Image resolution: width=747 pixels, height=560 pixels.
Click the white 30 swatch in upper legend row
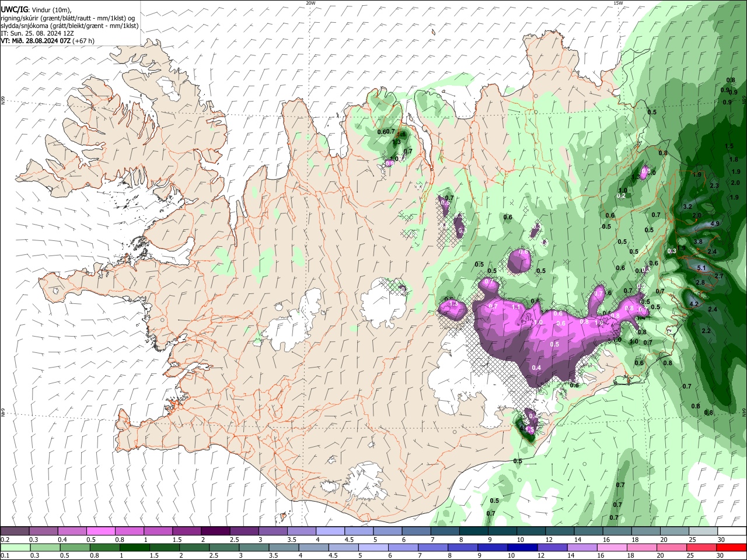pyautogui.click(x=732, y=531)
